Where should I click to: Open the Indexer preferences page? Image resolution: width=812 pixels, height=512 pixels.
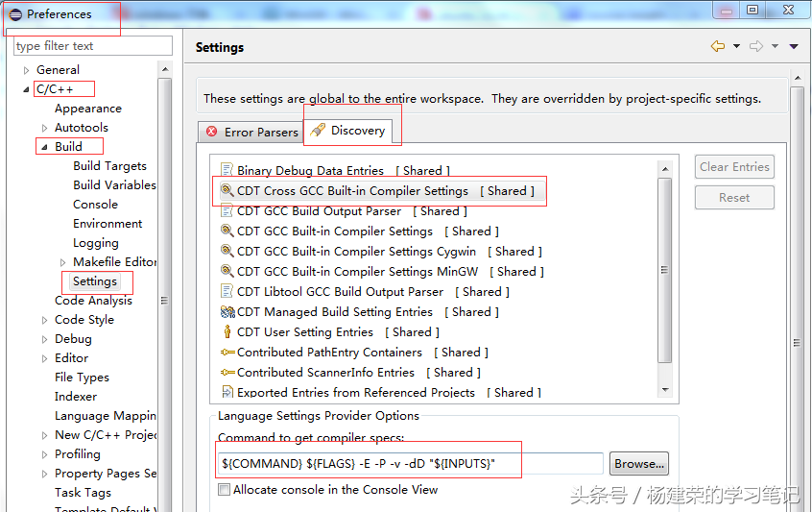76,397
